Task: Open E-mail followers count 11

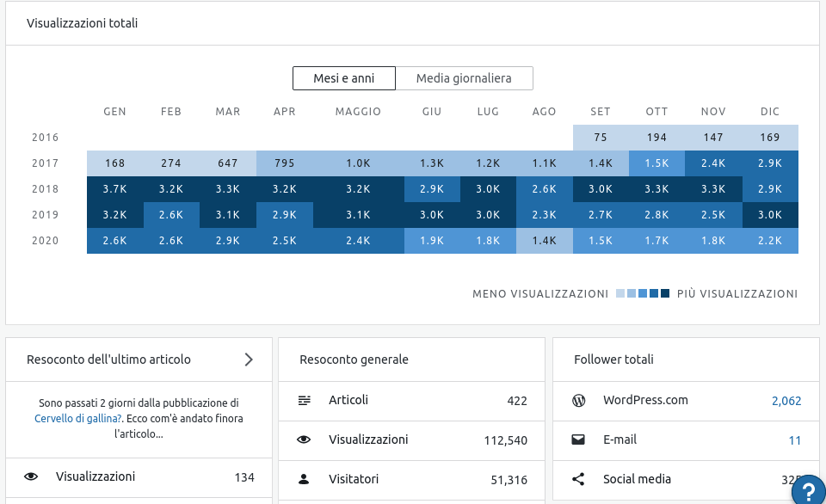Action: [x=794, y=440]
